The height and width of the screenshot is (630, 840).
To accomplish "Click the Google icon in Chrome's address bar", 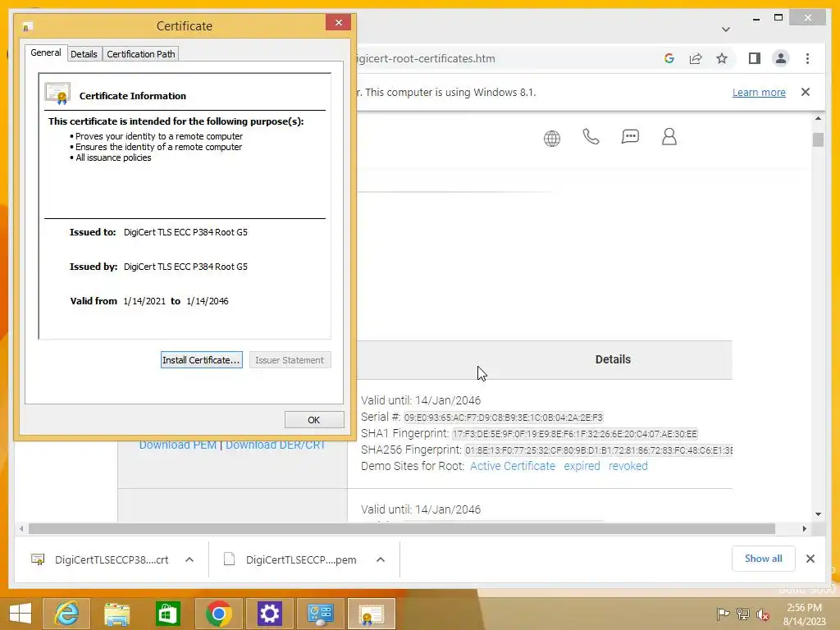I will click(669, 58).
